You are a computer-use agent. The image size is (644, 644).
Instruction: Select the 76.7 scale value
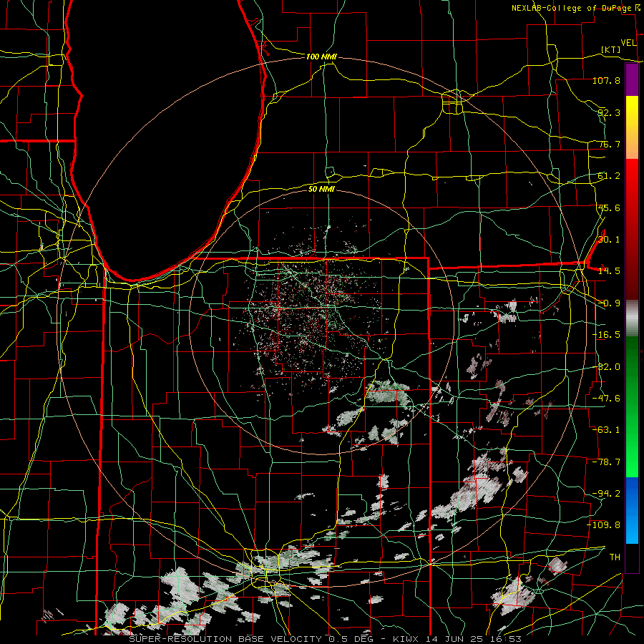609,144
